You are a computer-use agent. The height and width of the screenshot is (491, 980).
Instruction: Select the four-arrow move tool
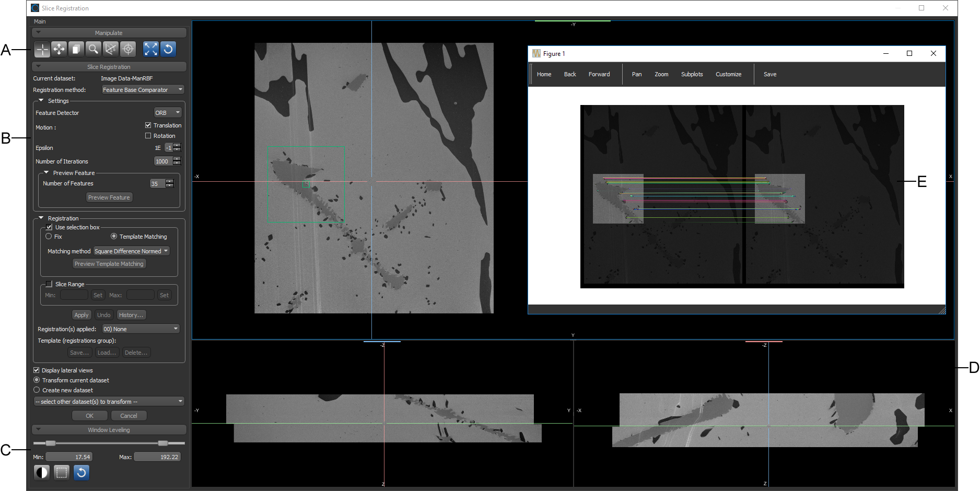(x=59, y=50)
